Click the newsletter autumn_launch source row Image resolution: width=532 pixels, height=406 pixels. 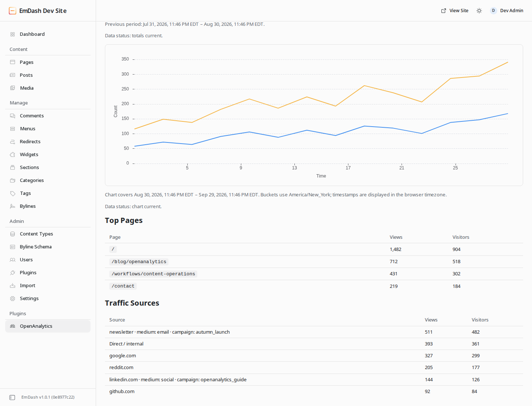pos(314,332)
